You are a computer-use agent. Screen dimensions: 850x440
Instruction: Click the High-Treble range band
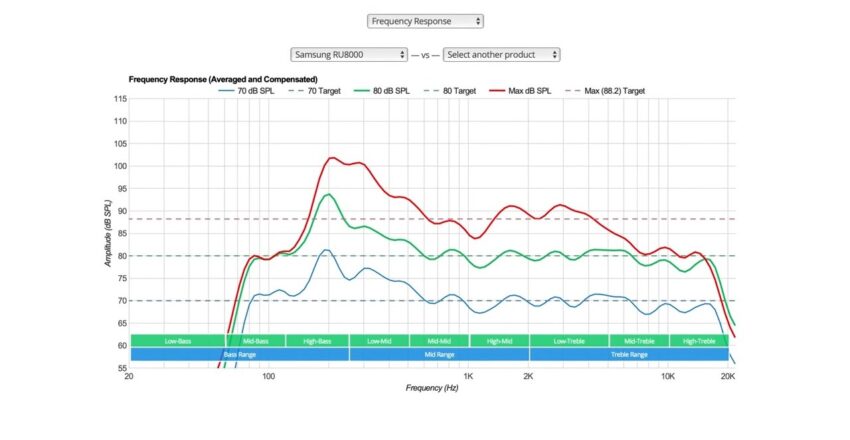coord(699,341)
